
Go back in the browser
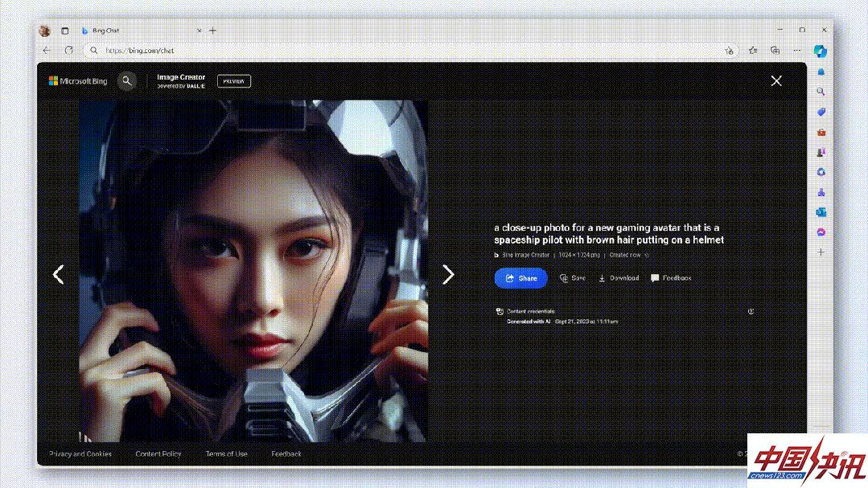tap(47, 51)
